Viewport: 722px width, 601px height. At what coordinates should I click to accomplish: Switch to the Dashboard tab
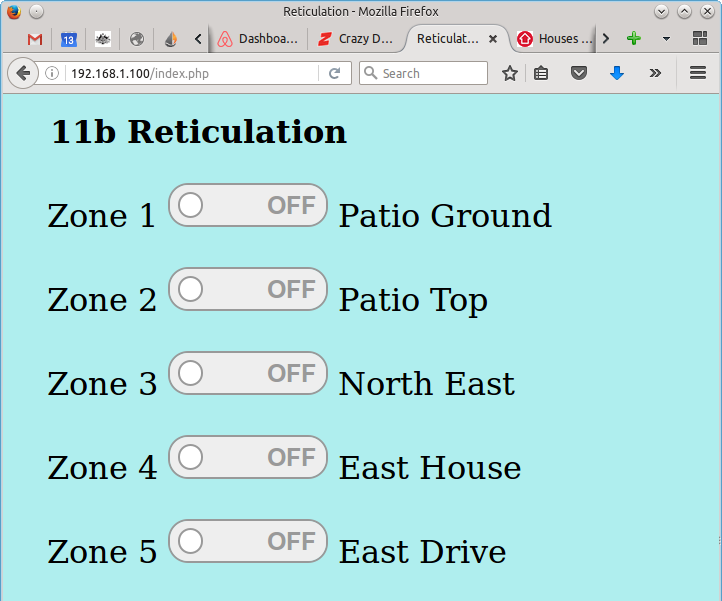click(258, 39)
